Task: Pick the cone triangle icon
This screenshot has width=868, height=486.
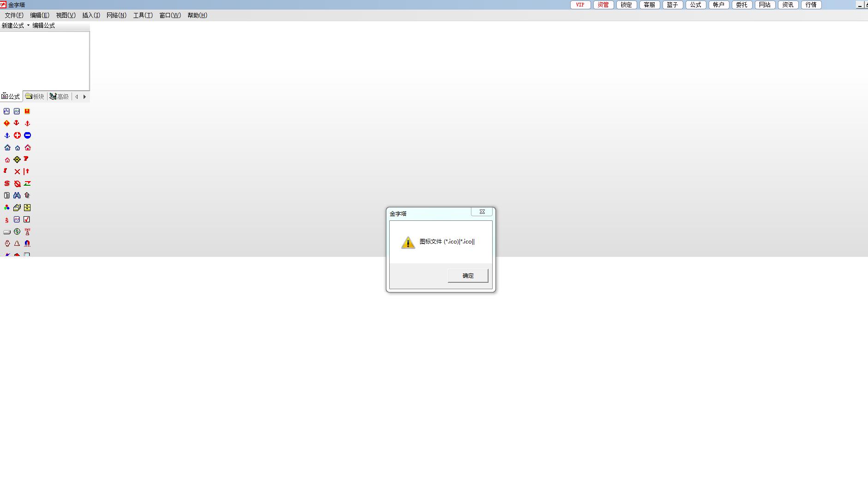Action: click(17, 243)
